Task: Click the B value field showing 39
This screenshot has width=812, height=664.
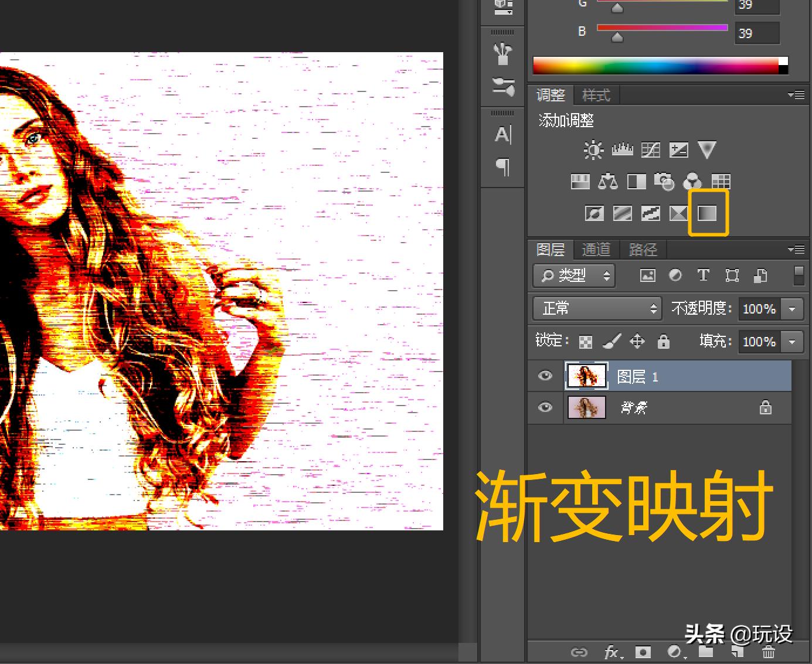Action: [x=757, y=33]
